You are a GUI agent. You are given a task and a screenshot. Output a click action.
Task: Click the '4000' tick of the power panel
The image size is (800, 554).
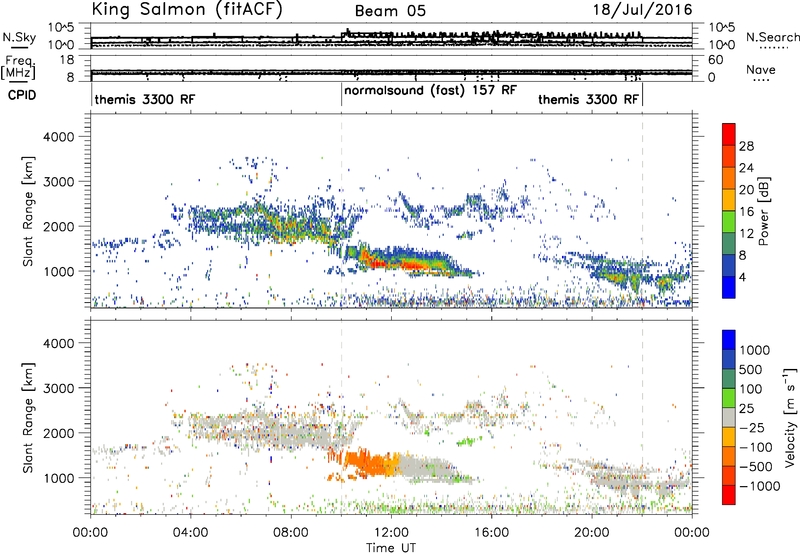pos(58,137)
